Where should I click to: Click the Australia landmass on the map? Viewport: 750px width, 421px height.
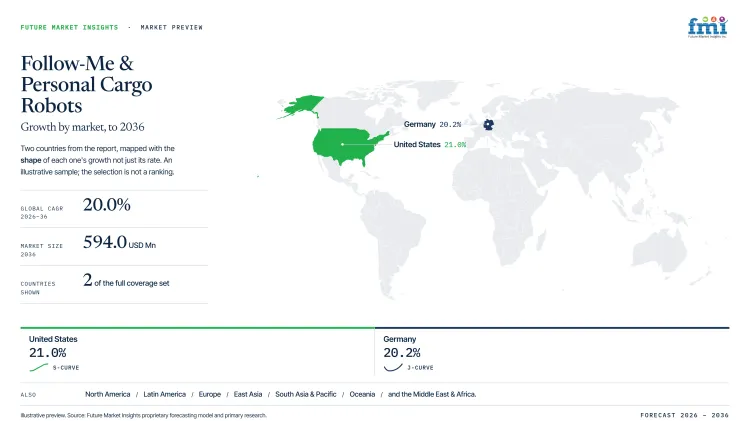[660, 250]
